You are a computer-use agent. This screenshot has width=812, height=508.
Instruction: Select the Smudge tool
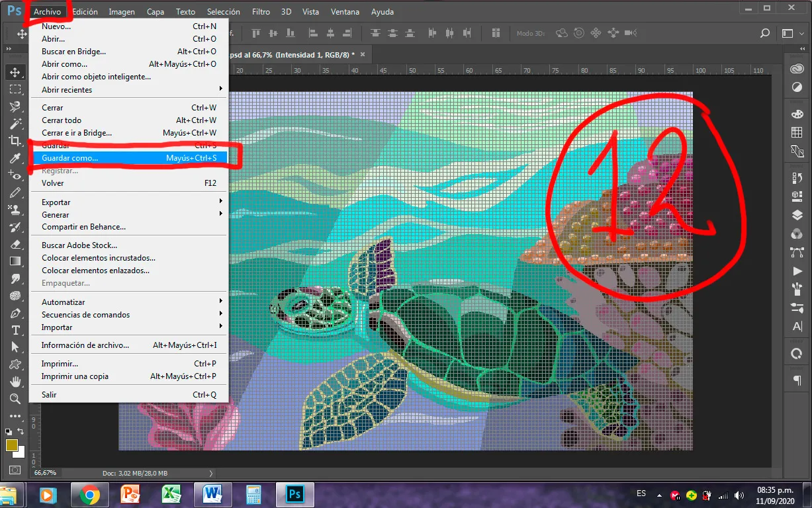15,278
